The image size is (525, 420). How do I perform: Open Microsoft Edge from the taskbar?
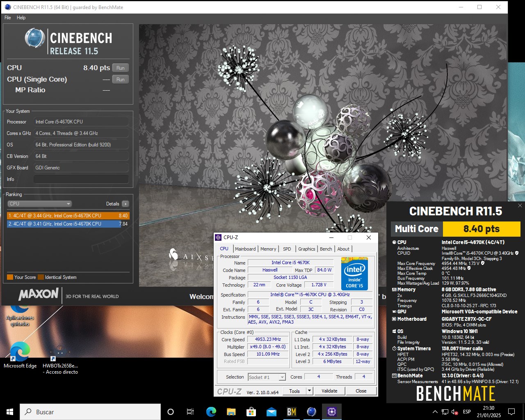[211, 412]
